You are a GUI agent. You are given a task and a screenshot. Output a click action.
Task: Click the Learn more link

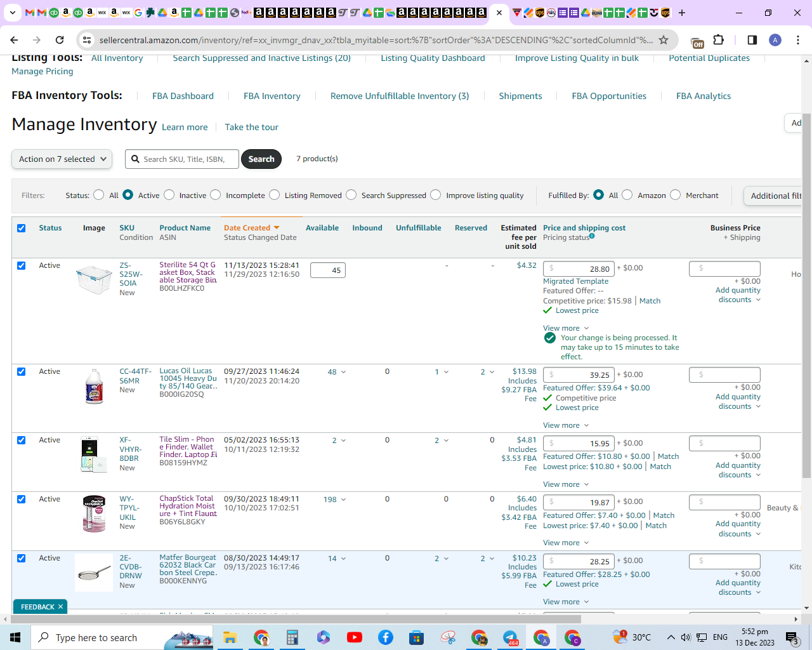pyautogui.click(x=185, y=127)
